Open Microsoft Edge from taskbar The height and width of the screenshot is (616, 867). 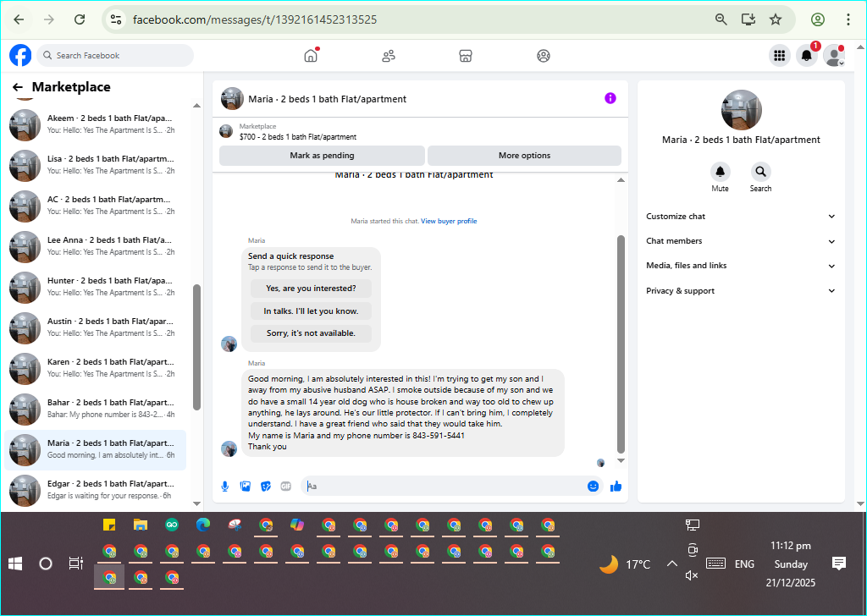(x=203, y=525)
